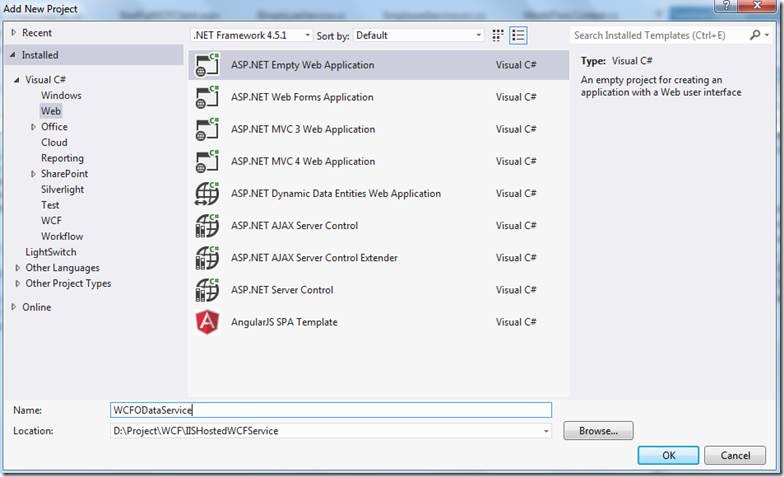Select the Reporting category
The image size is (784, 477).
pos(62,158)
